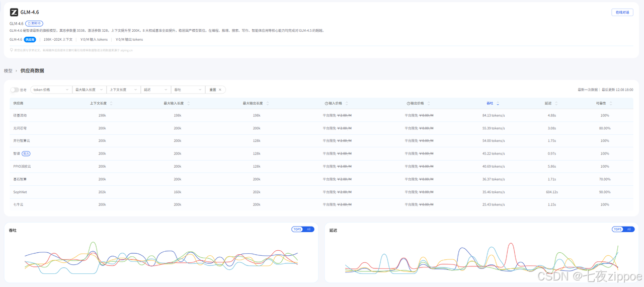Open provider 硅基流动 row

321,115
